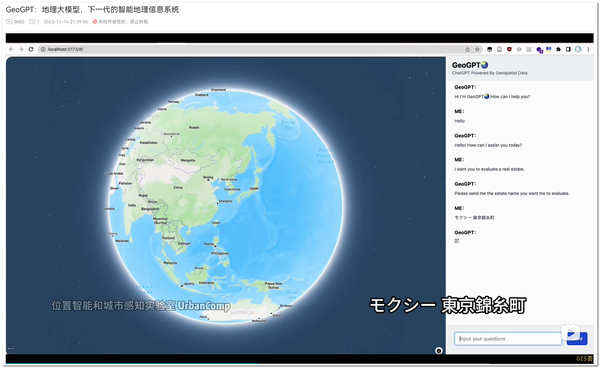Reload the localhost page

tap(31, 49)
